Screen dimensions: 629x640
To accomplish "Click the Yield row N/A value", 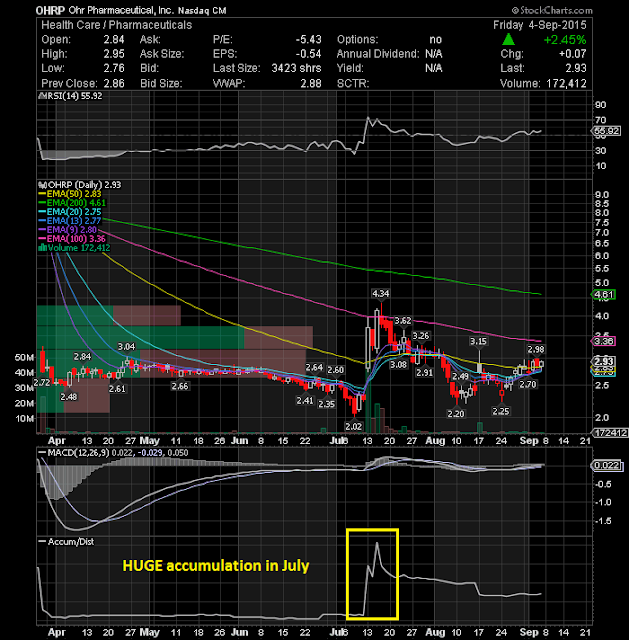I will tap(433, 68).
